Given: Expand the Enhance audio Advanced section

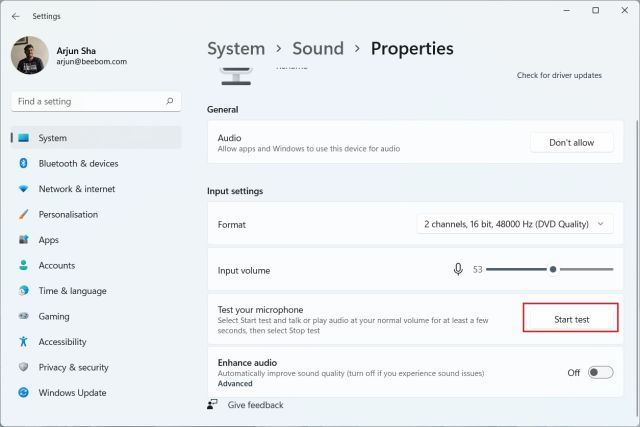Looking at the screenshot, I should click(x=235, y=383).
